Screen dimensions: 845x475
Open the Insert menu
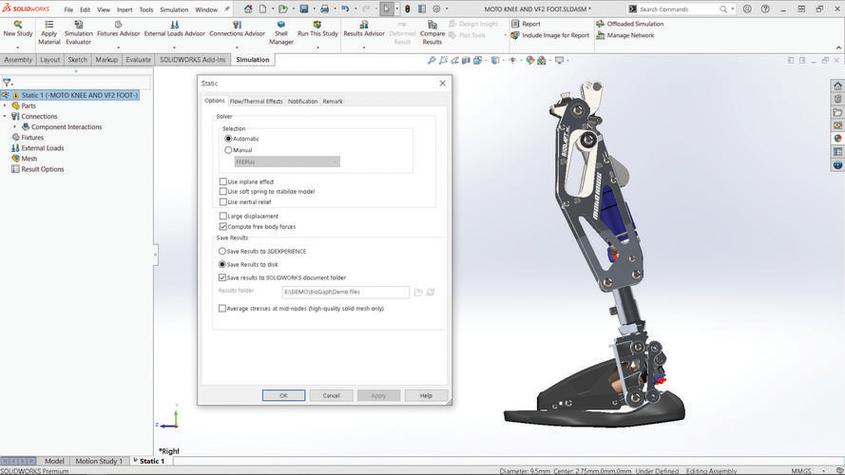(x=124, y=10)
